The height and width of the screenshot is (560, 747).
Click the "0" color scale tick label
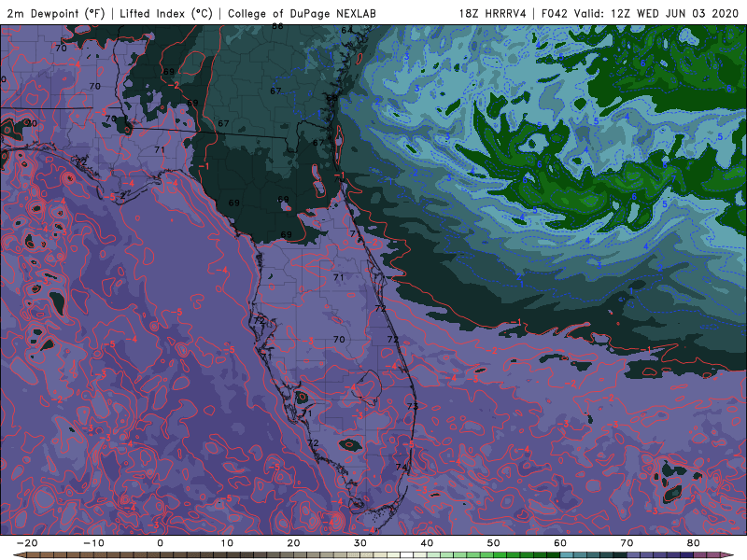point(160,543)
